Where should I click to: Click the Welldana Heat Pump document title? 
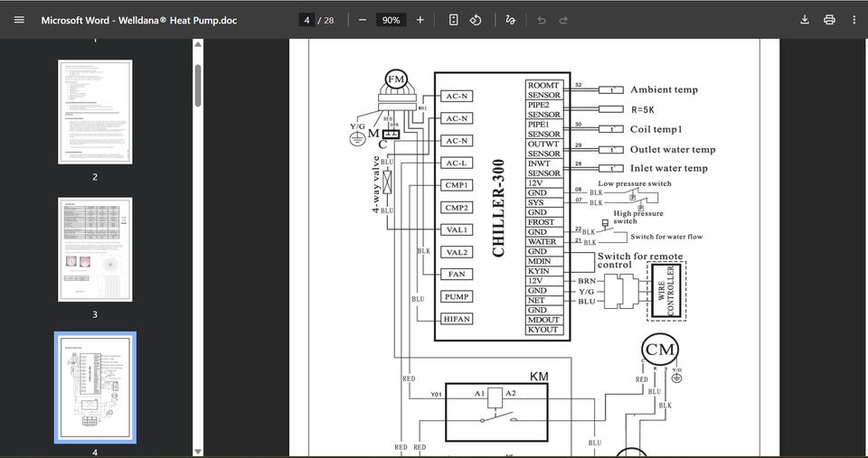click(138, 20)
